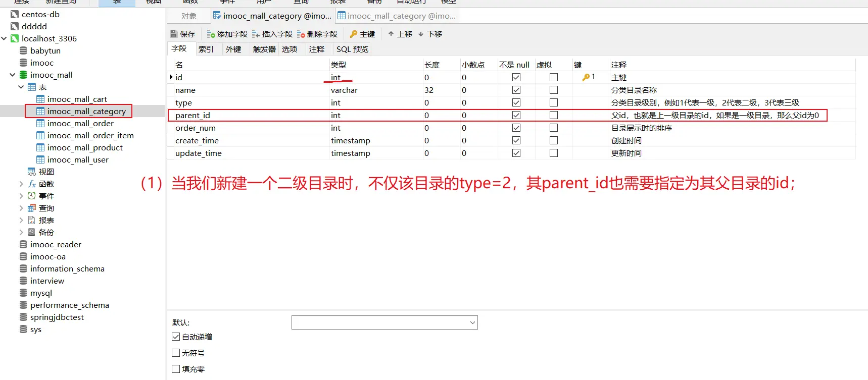The width and height of the screenshot is (868, 380).
Task: Select the imooc_mall_product table icon
Action: tap(40, 147)
